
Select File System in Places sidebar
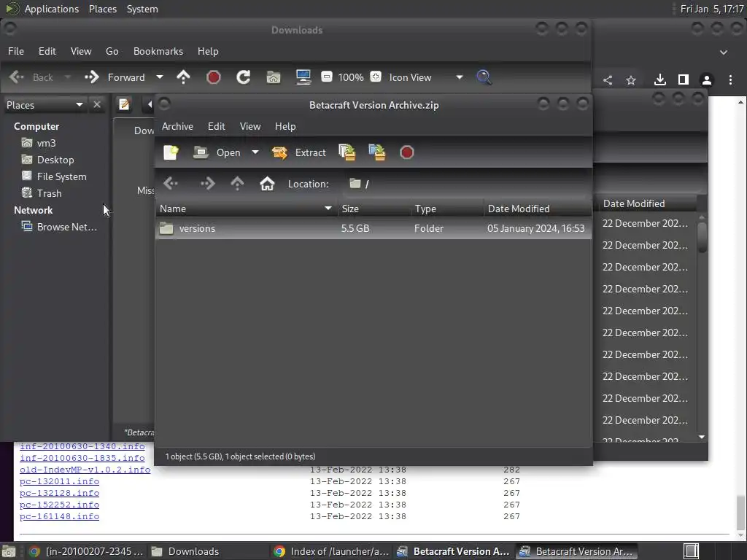(53, 176)
